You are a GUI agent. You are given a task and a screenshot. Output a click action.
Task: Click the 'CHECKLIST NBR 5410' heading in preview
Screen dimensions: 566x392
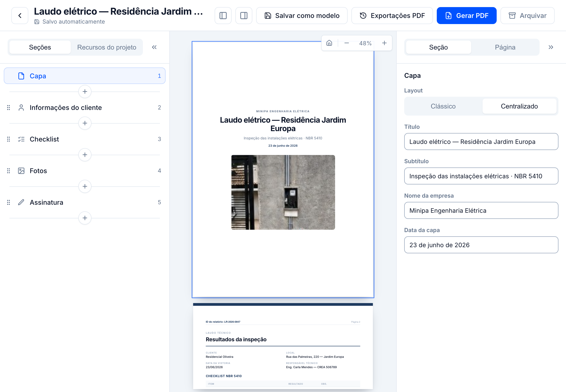click(x=224, y=376)
